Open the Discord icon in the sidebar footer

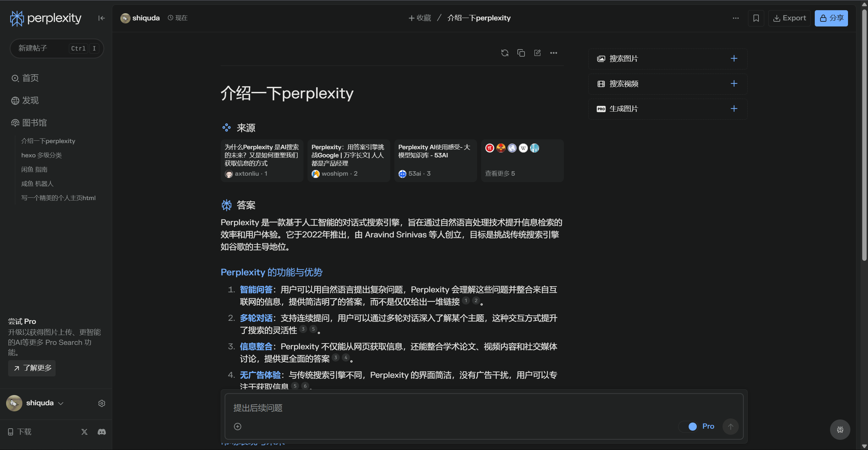(102, 432)
